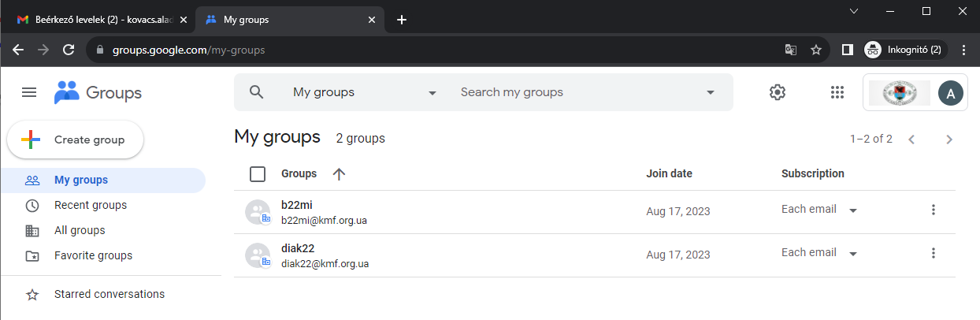Viewport: 980px width, 320px height.
Task: Open more options for diak22 group
Action: click(934, 253)
